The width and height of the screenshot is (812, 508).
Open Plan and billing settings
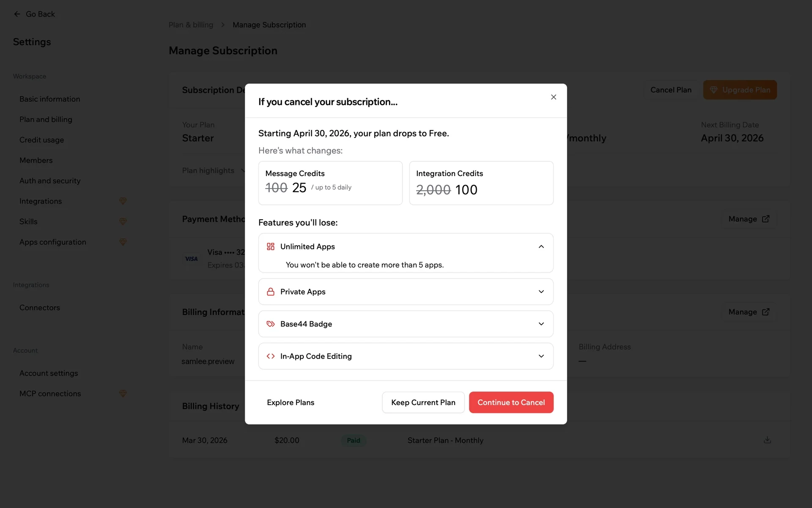[x=46, y=119]
